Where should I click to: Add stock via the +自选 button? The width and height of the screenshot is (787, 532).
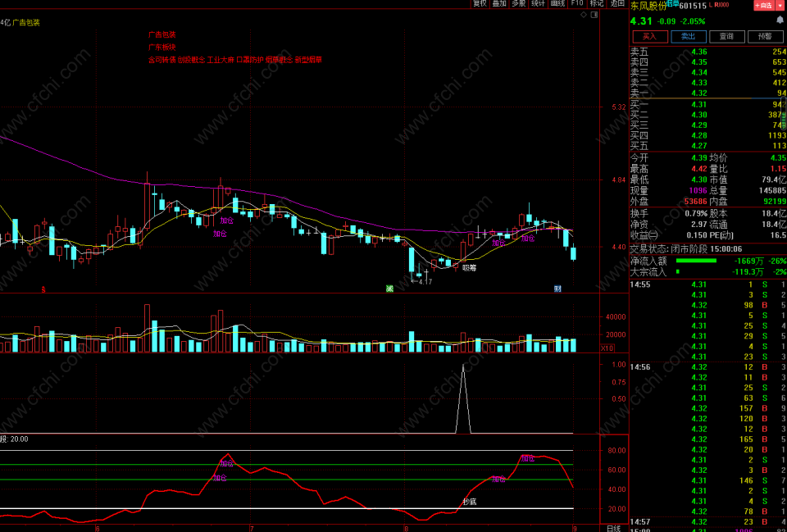764,5
